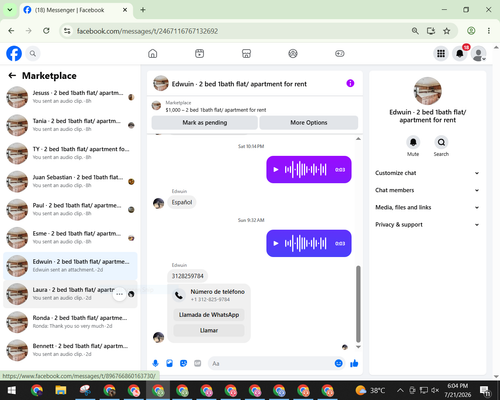
Task: Click the message input field Aa
Action: 271,363
